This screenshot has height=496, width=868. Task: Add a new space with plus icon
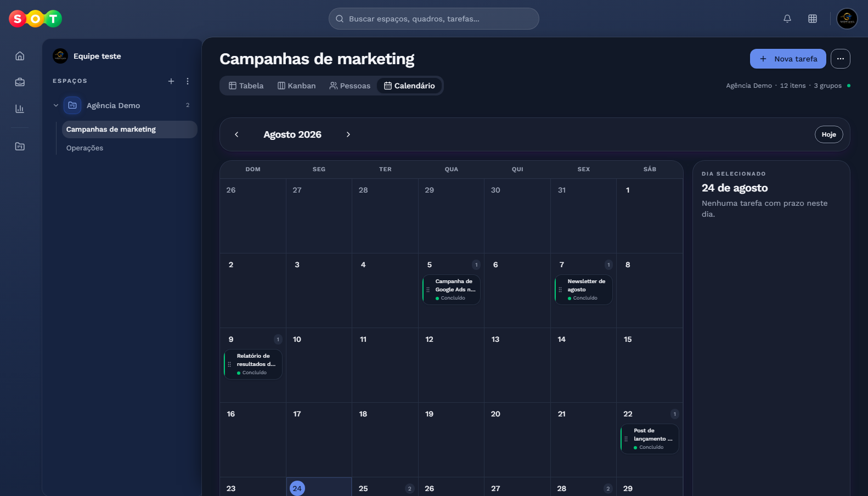[x=171, y=81]
